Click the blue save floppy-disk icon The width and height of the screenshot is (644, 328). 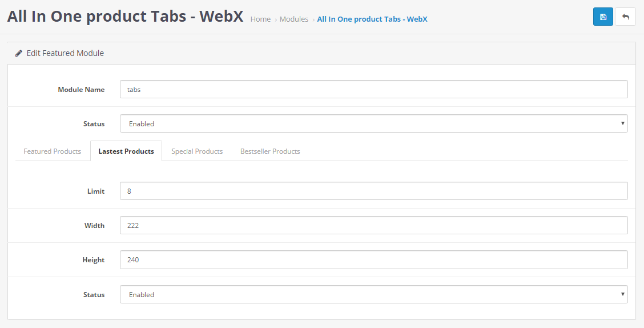(603, 17)
